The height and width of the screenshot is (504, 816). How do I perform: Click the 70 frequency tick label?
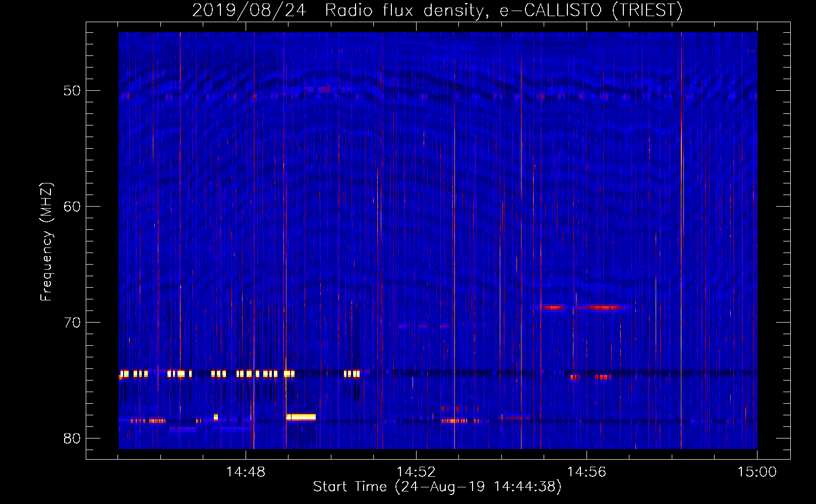point(72,323)
